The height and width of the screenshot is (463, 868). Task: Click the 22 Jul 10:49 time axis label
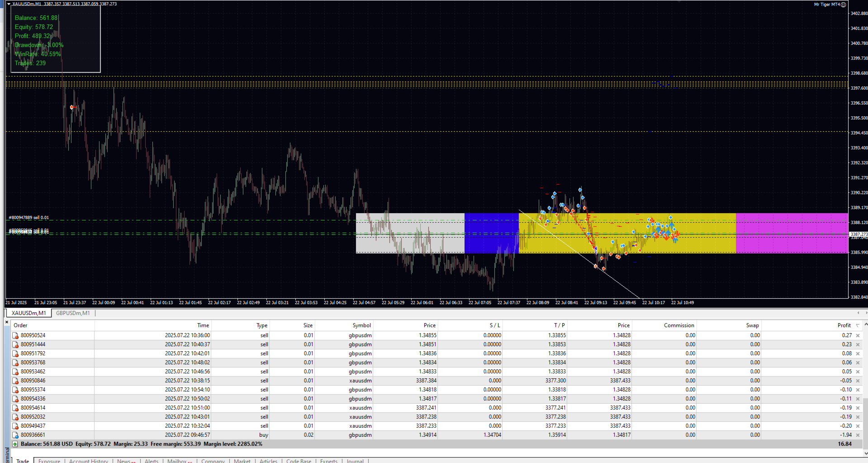pos(683,303)
